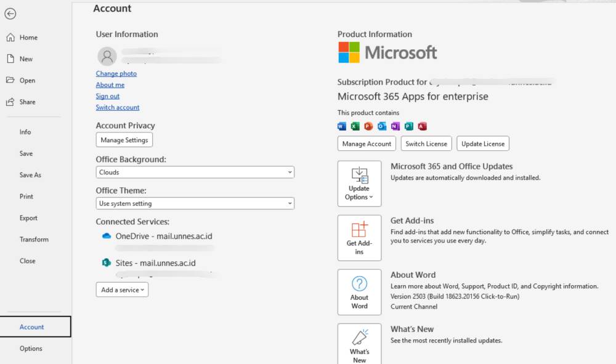Click the Manage Account button
616x364 pixels.
pyautogui.click(x=367, y=144)
